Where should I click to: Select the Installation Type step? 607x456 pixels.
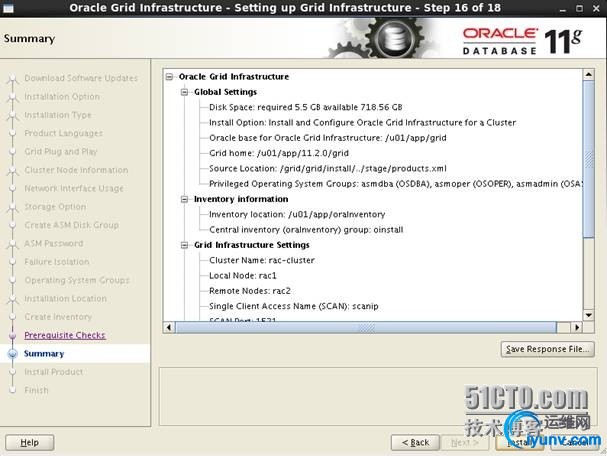click(x=58, y=115)
